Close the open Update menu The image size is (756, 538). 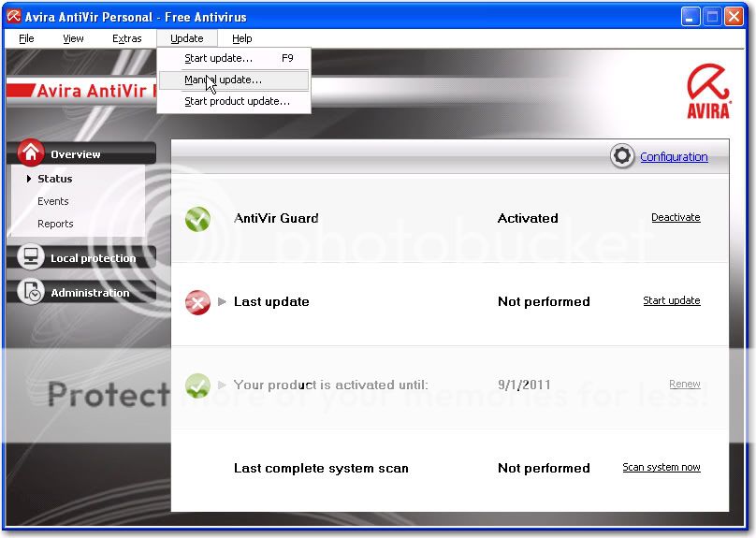point(187,38)
